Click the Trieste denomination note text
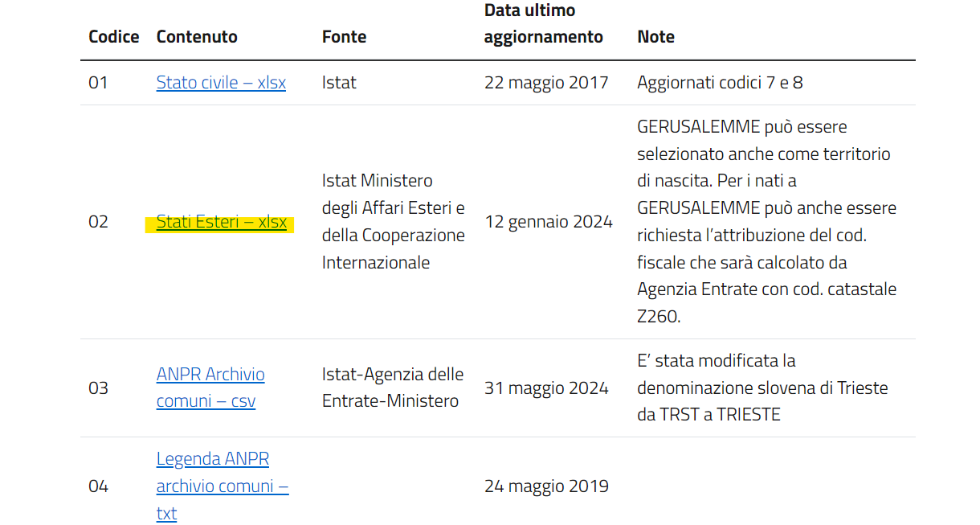This screenshot has height=525, width=980. click(x=762, y=388)
